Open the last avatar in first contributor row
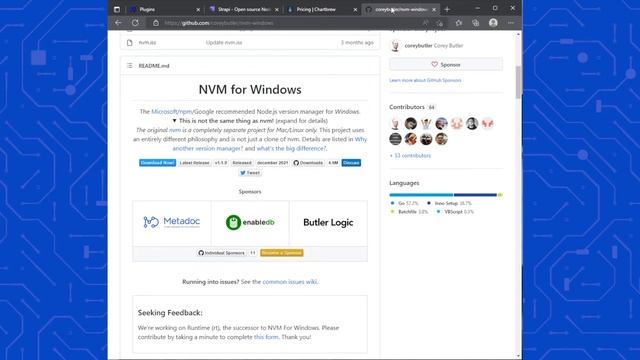The width and height of the screenshot is (640, 360). coord(487,123)
